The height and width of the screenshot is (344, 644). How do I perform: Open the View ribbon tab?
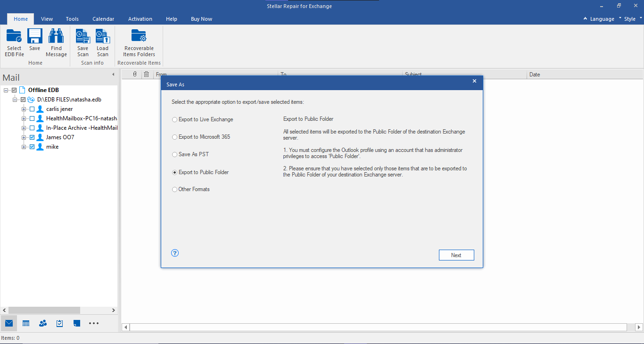pos(47,19)
